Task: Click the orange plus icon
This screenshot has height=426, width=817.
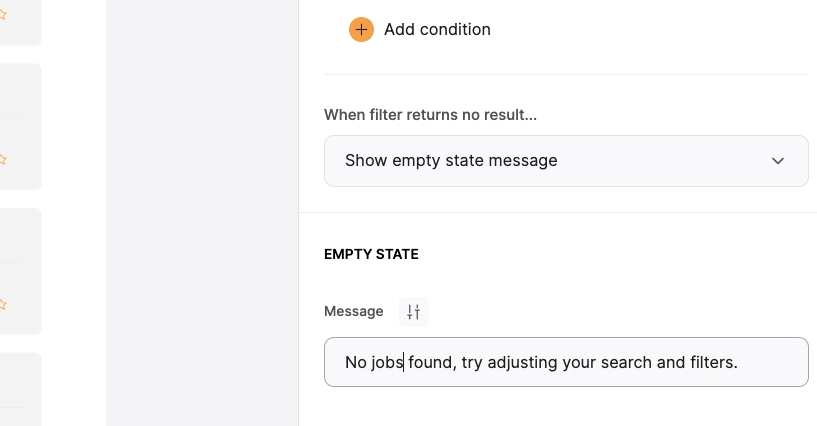Action: click(361, 29)
